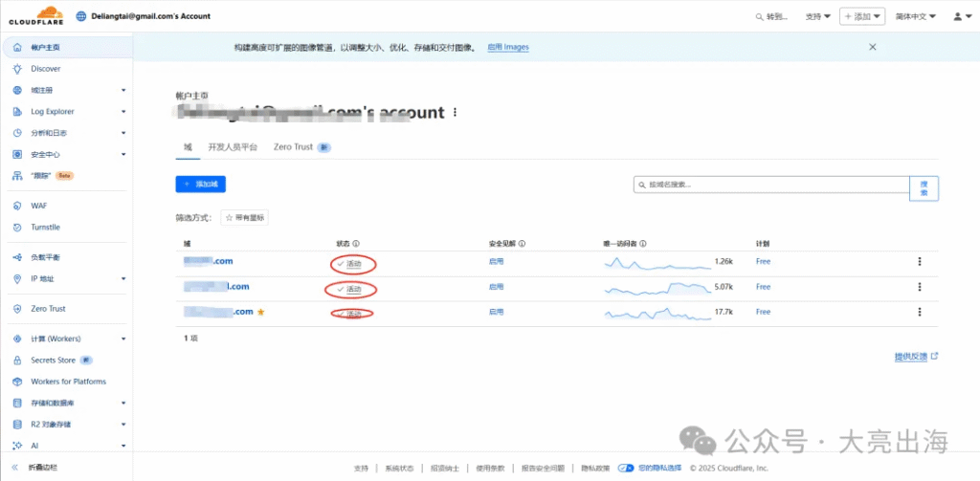Dismiss the Images banner

click(873, 47)
